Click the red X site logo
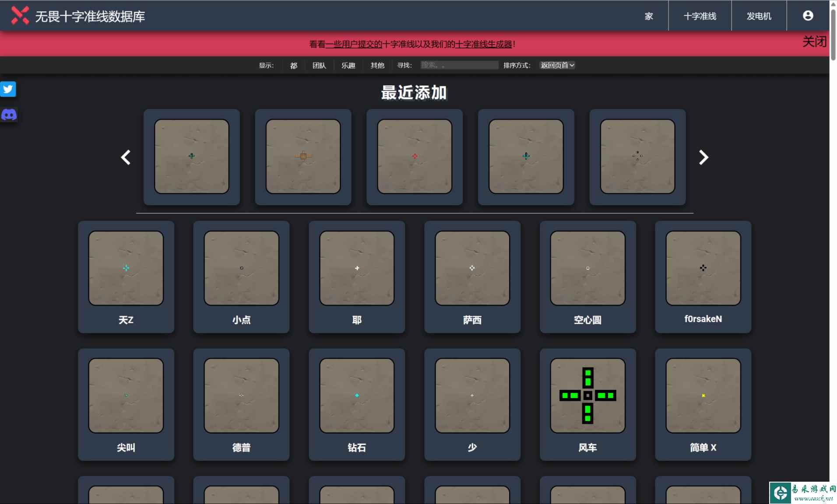This screenshot has width=837, height=504. pos(20,16)
